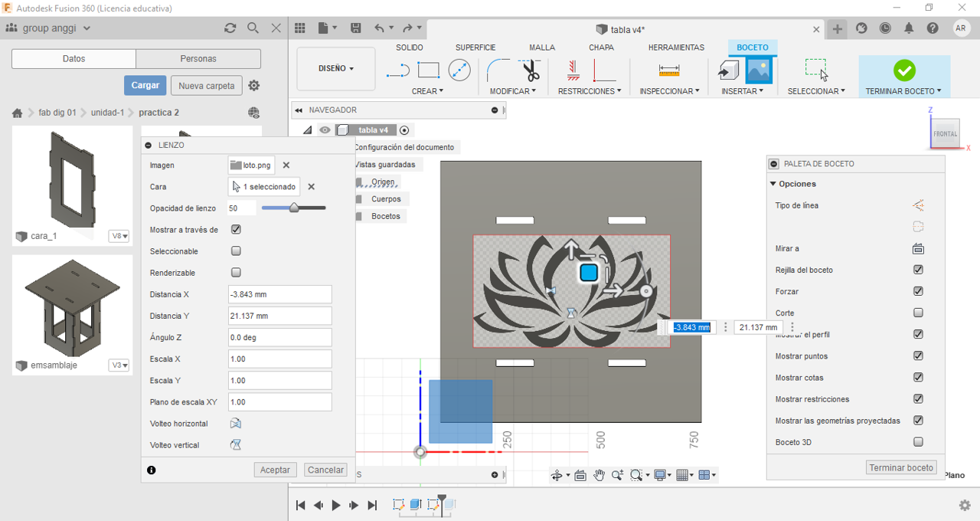Click the Insert Canvas image icon

click(759, 70)
